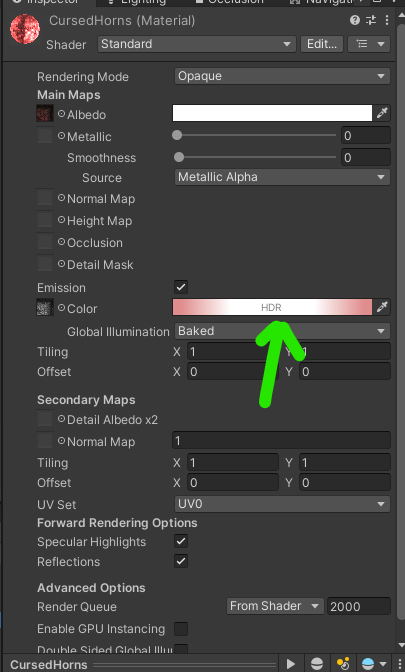Switch to the Occlusion tab
This screenshot has height=672, width=405.
(229, 2)
